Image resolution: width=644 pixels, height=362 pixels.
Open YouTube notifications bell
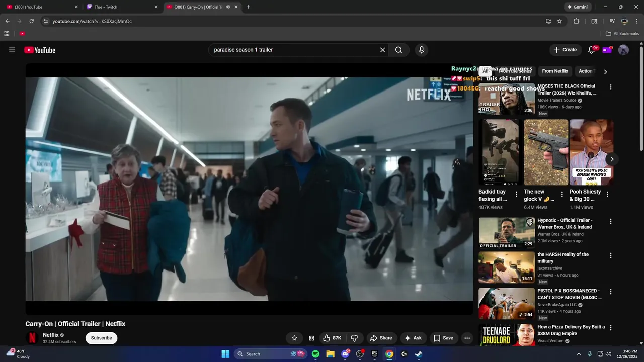592,50
